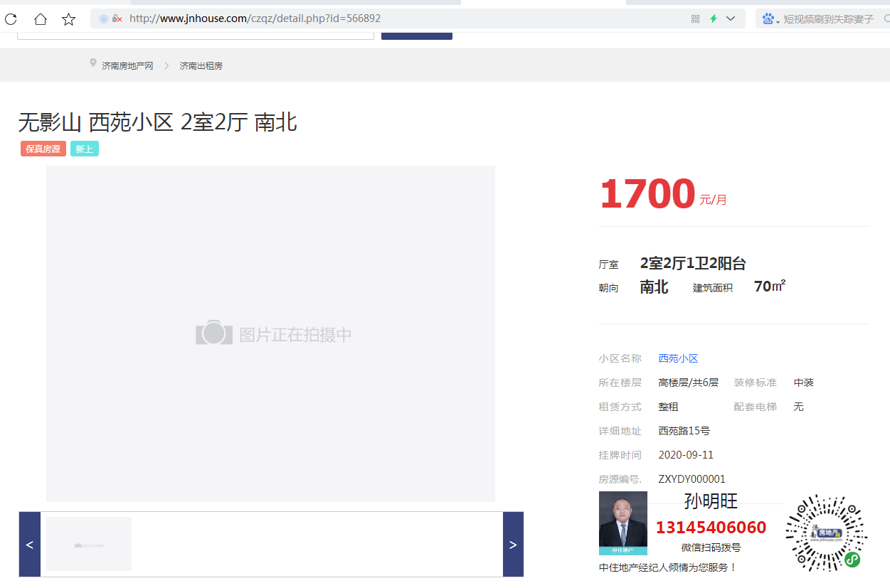
Task: Click agent 孙明旺's profile photo
Action: coord(623,523)
